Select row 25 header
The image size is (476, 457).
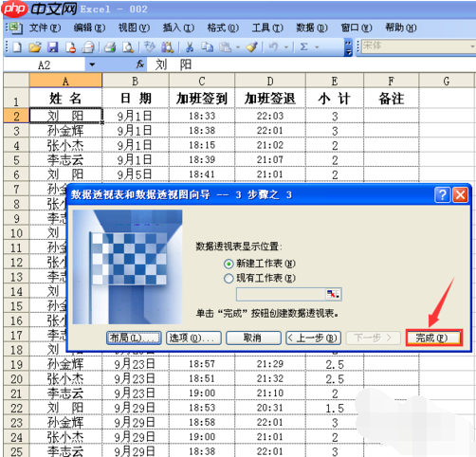point(16,451)
